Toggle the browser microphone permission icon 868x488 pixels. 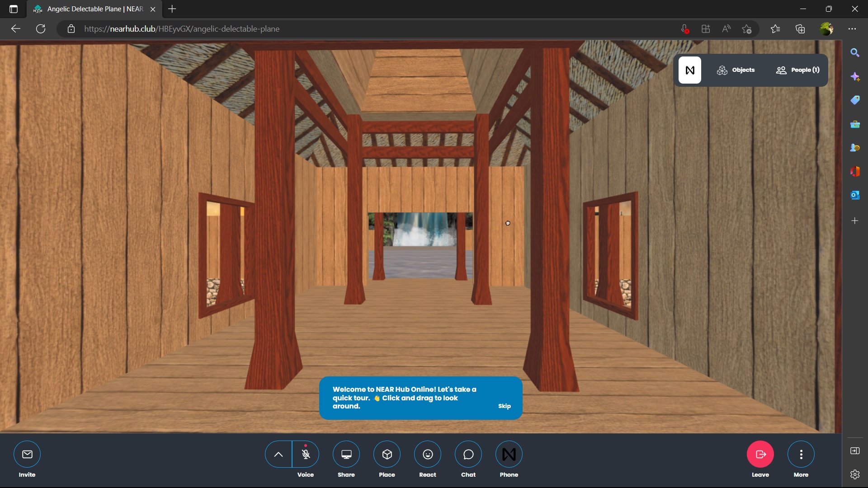tap(685, 29)
